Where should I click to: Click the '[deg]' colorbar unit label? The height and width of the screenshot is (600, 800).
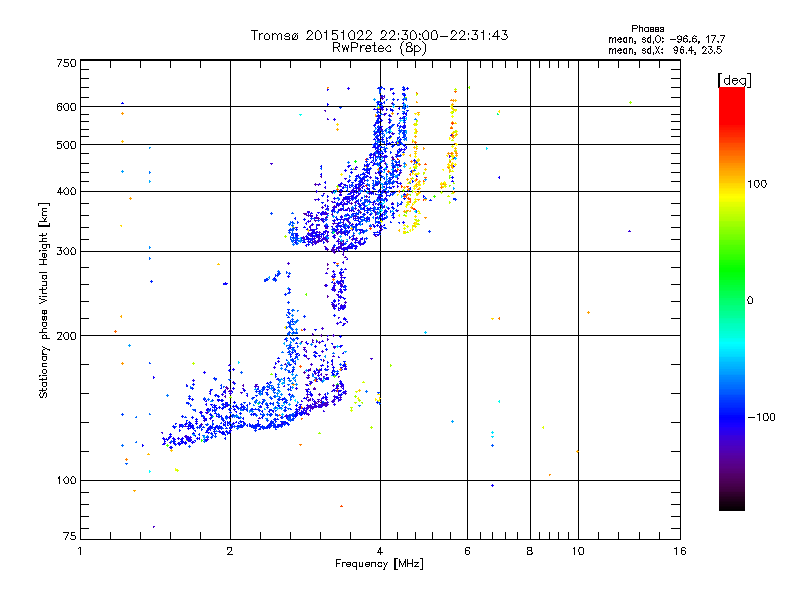coord(734,80)
